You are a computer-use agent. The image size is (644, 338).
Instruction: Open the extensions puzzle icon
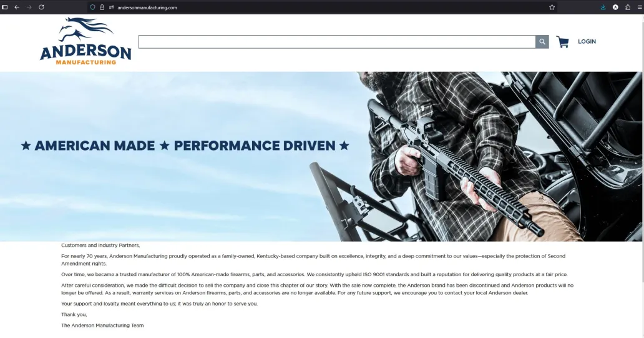pyautogui.click(x=628, y=7)
